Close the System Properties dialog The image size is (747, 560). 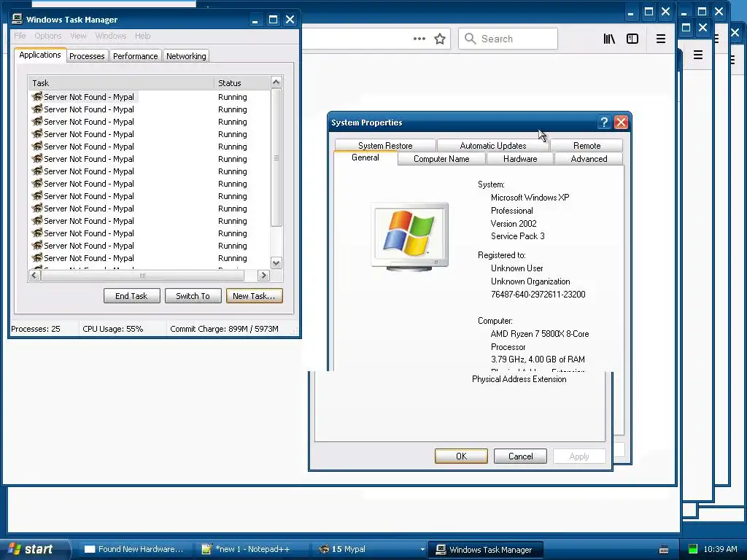pos(621,122)
